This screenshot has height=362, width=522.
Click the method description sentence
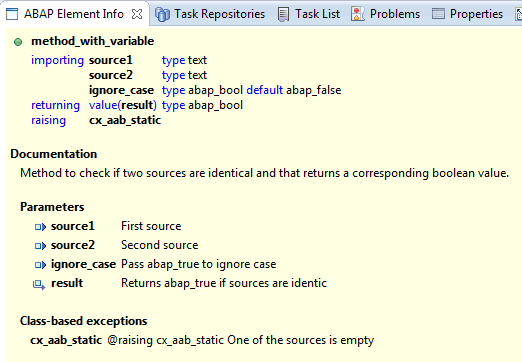265,173
